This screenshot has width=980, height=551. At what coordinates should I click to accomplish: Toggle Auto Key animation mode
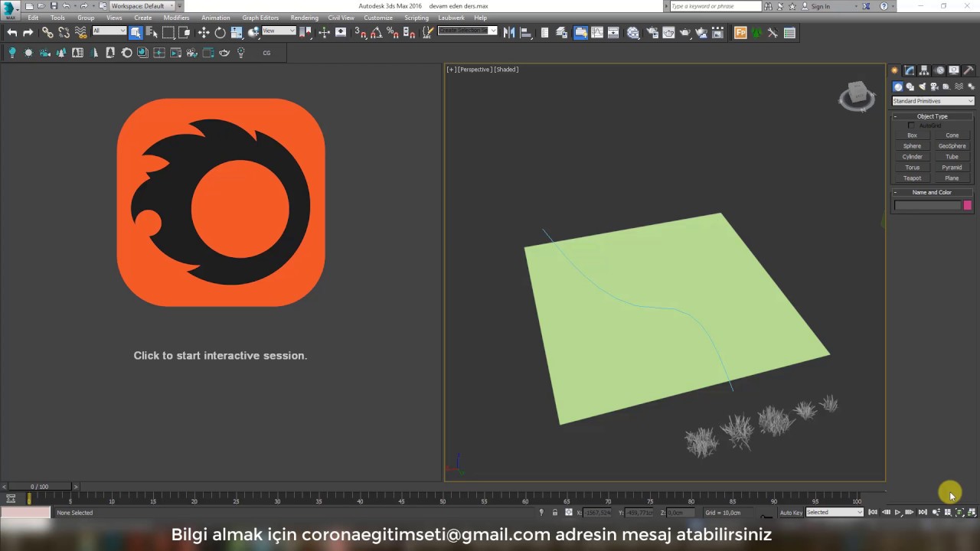[791, 513]
